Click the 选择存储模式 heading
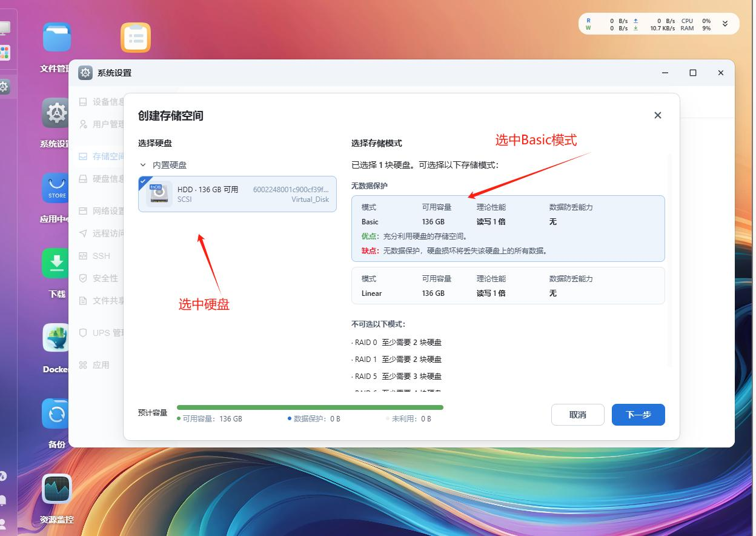Viewport: 756px width, 536px height. [377, 144]
